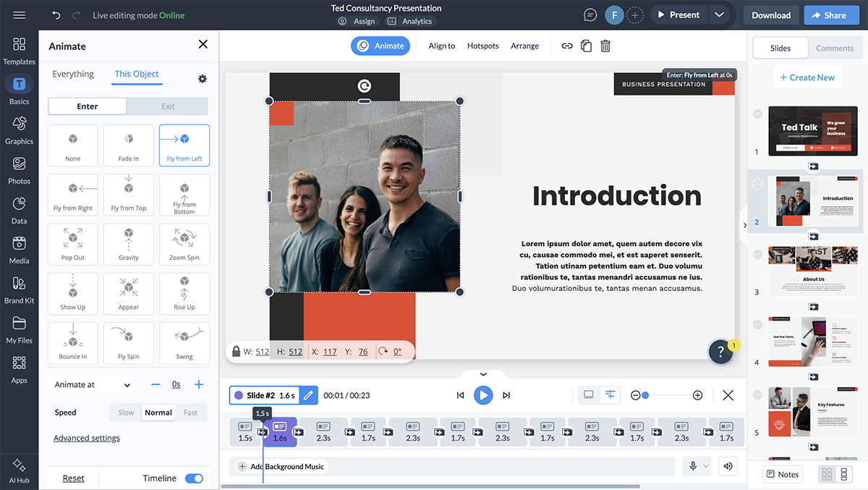Collapse the timeline panel chevron

483,375
